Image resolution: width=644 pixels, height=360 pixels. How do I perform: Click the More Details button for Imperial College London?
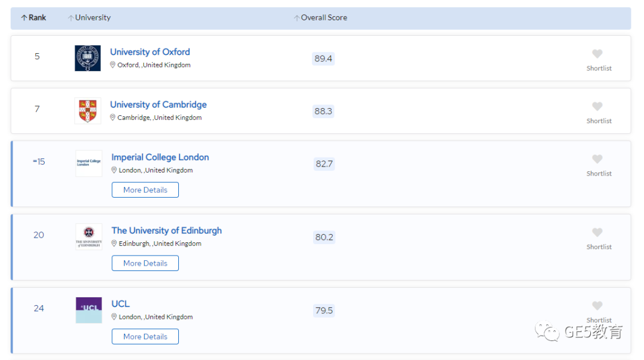pyautogui.click(x=145, y=190)
